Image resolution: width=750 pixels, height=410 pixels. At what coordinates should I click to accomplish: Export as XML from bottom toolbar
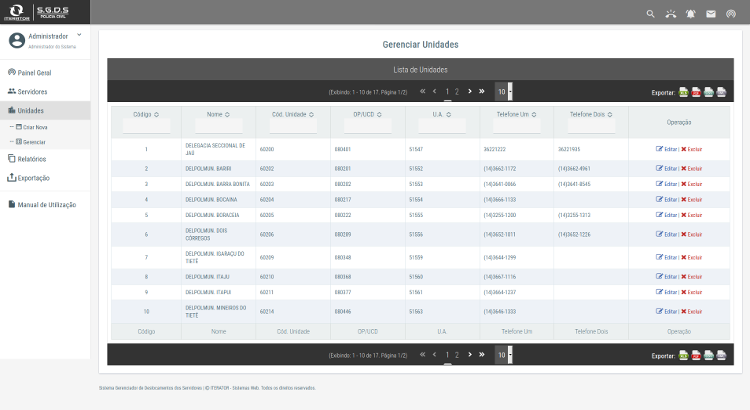(721, 355)
